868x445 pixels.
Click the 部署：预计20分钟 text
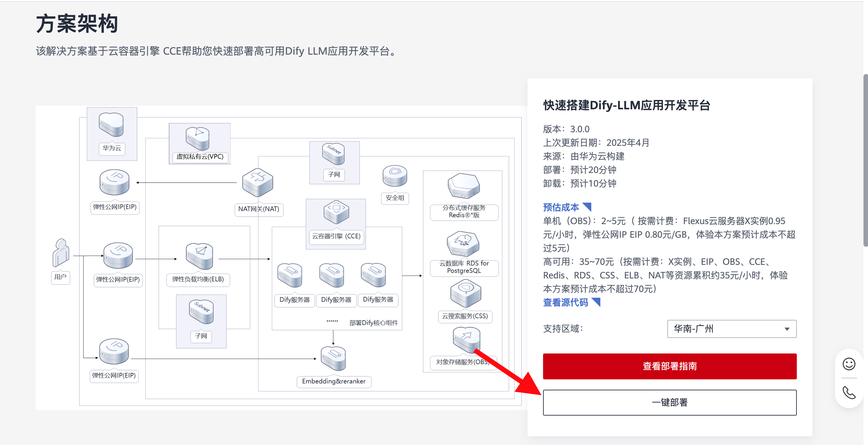point(580,170)
